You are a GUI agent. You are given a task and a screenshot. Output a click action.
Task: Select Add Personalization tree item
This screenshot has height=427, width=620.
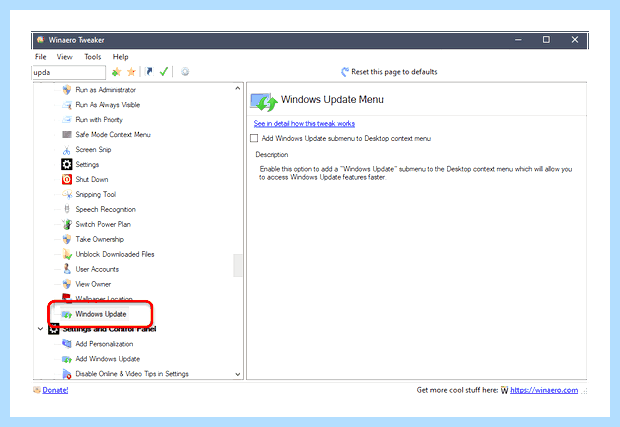(104, 344)
